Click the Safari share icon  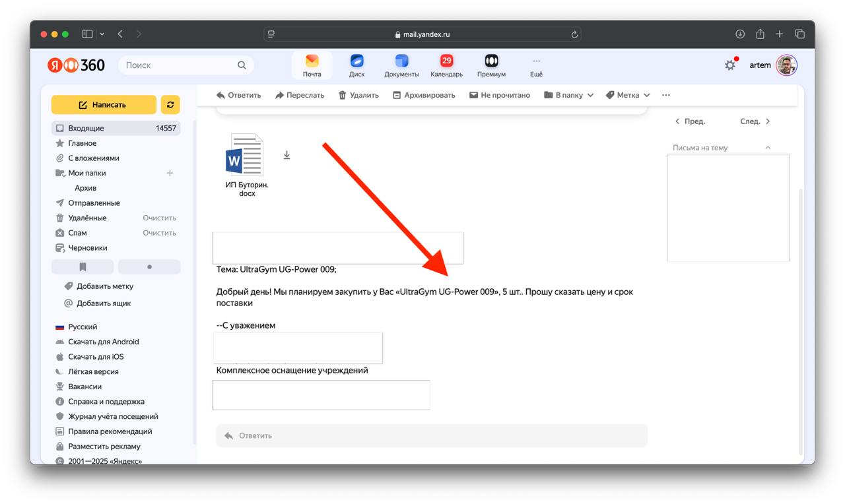tap(760, 34)
